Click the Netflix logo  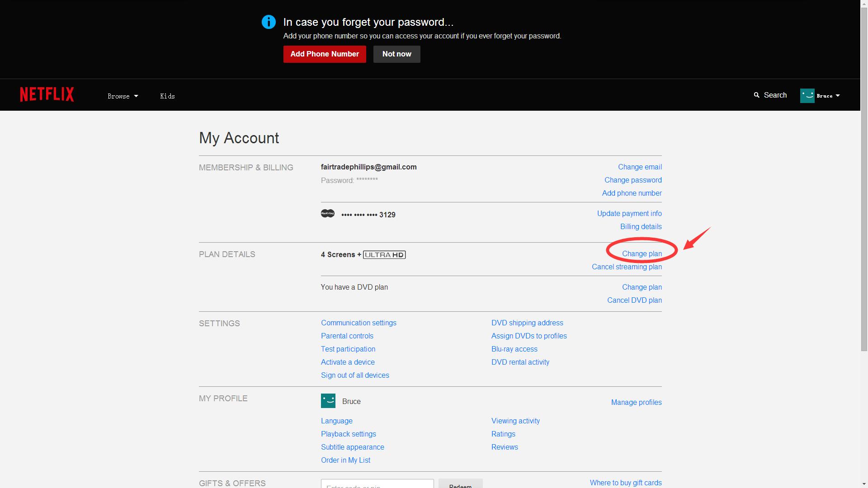[x=47, y=94]
